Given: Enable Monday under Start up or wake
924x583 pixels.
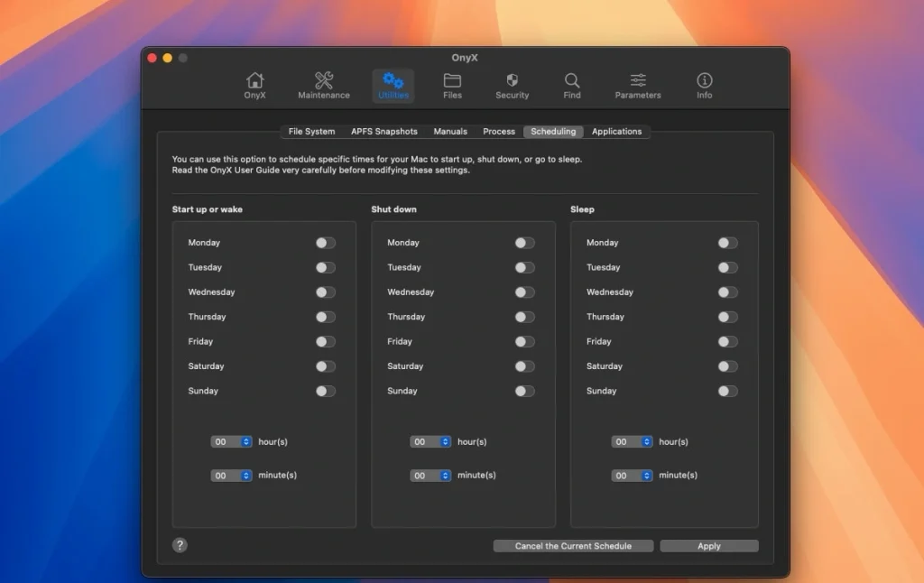Looking at the screenshot, I should click(325, 243).
